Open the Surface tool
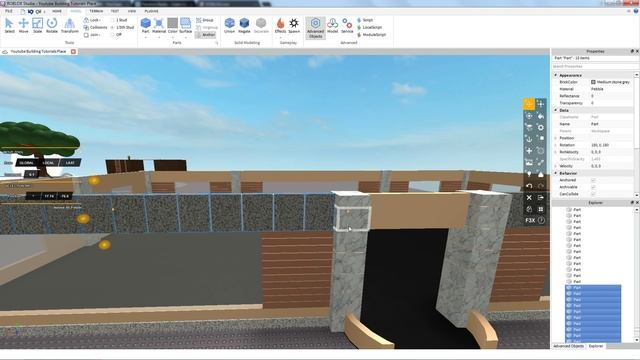The height and width of the screenshot is (360, 640). pos(185,26)
